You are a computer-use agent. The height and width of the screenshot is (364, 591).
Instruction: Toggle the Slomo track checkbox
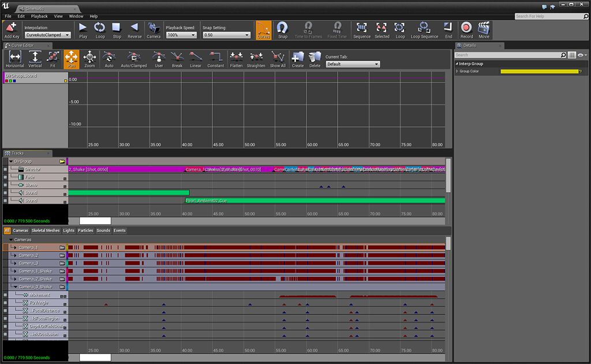[5, 185]
